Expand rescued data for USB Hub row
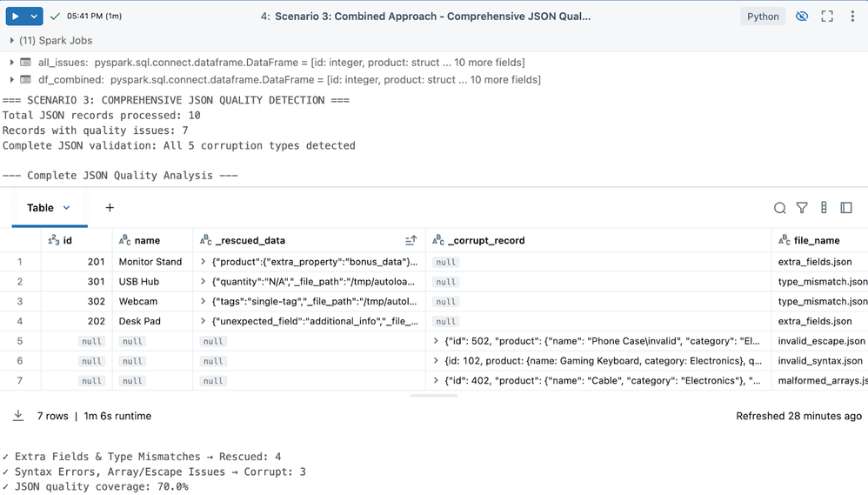The height and width of the screenshot is (495, 868). pos(204,281)
